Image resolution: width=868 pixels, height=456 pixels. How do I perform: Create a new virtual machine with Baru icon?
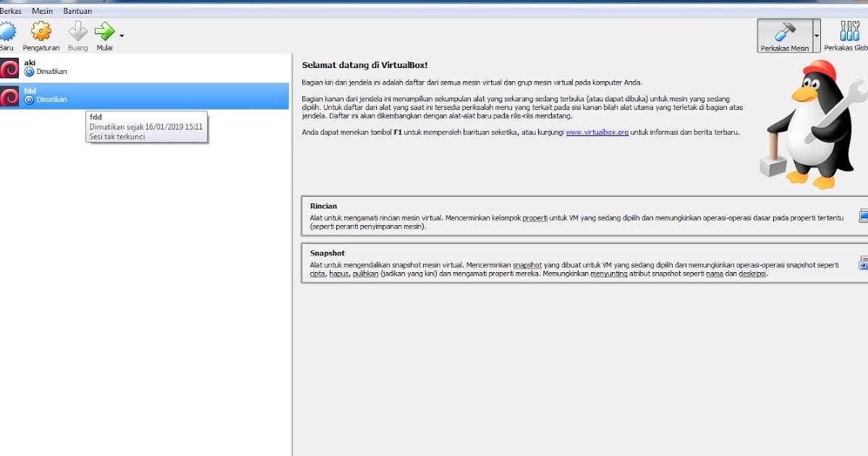[9, 33]
